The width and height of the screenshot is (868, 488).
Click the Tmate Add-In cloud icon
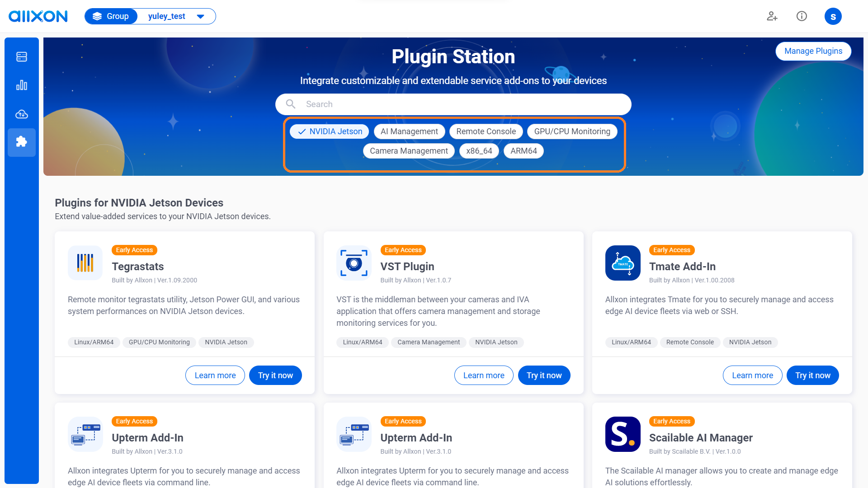[x=623, y=263]
